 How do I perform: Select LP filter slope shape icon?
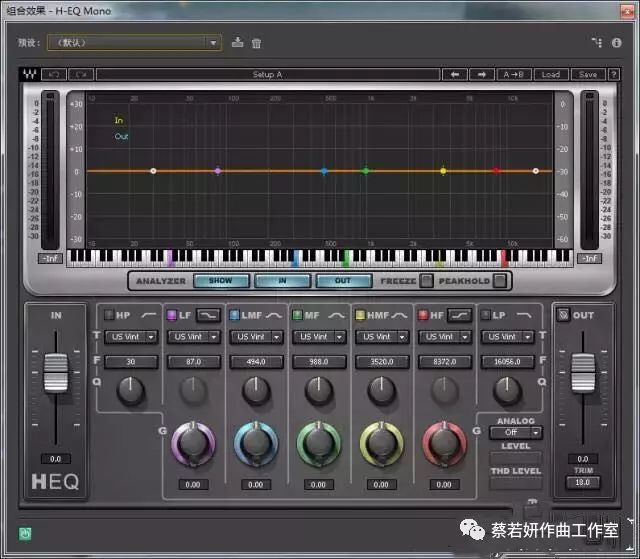coord(524,315)
